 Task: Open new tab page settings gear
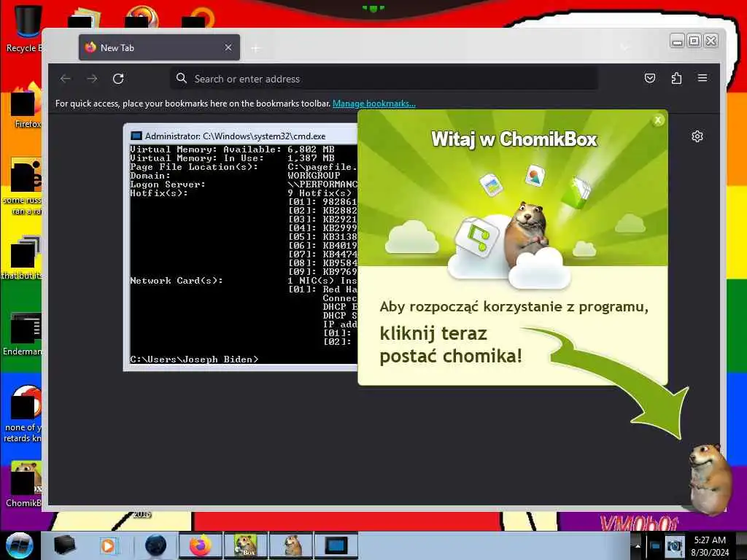tap(697, 136)
